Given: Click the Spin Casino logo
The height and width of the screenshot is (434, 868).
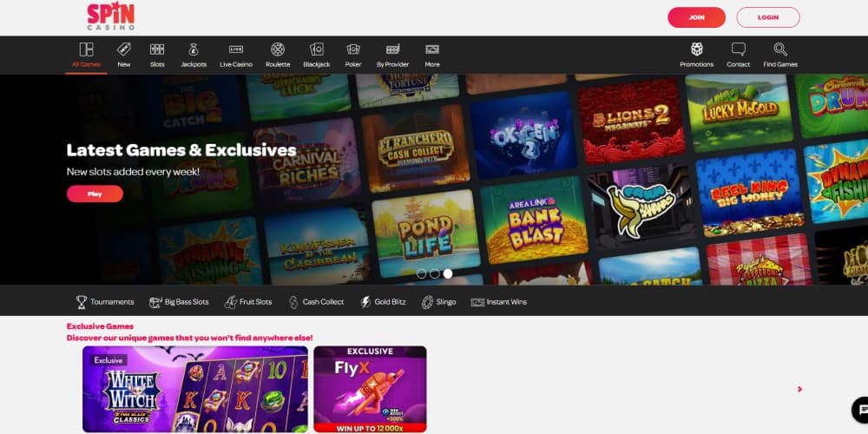Looking at the screenshot, I should click(111, 16).
